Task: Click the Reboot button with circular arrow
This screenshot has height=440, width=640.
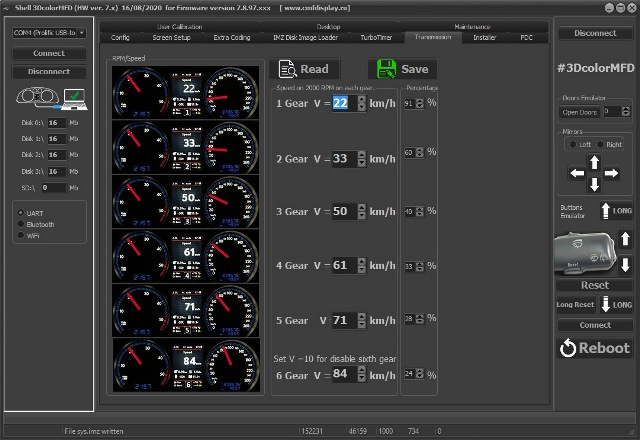Action: pos(596,348)
